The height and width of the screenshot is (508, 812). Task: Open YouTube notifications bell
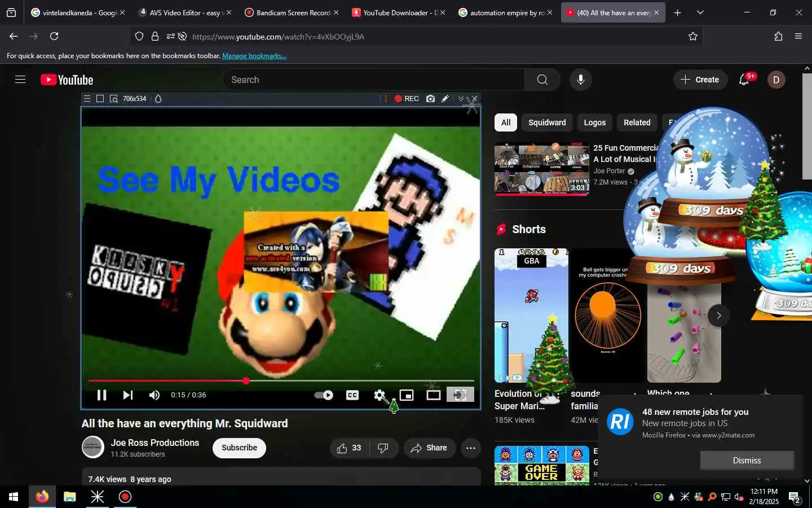point(744,80)
